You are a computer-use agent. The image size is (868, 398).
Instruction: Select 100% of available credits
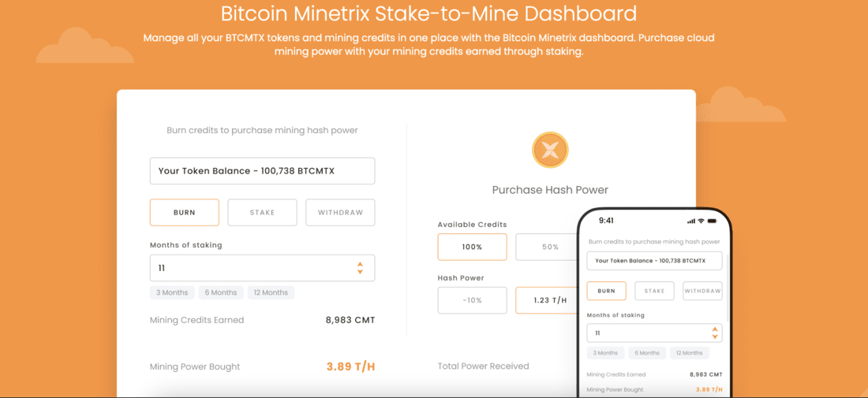coord(472,247)
